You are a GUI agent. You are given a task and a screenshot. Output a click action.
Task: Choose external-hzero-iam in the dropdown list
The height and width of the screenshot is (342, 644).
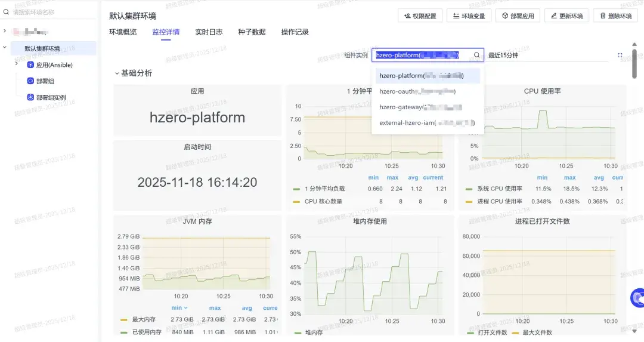point(427,122)
